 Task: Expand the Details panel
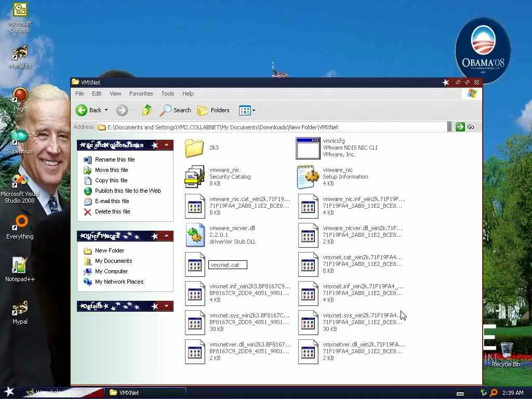click(x=167, y=306)
